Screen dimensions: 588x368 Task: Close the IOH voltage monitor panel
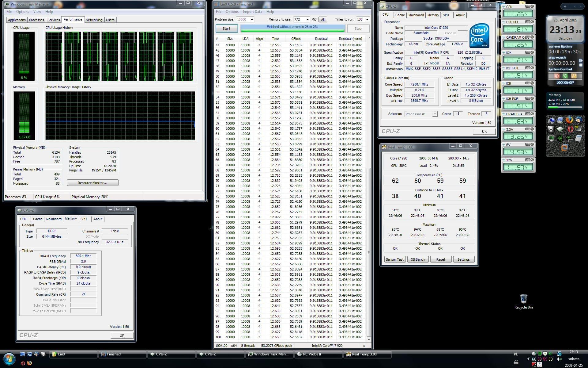point(532,52)
